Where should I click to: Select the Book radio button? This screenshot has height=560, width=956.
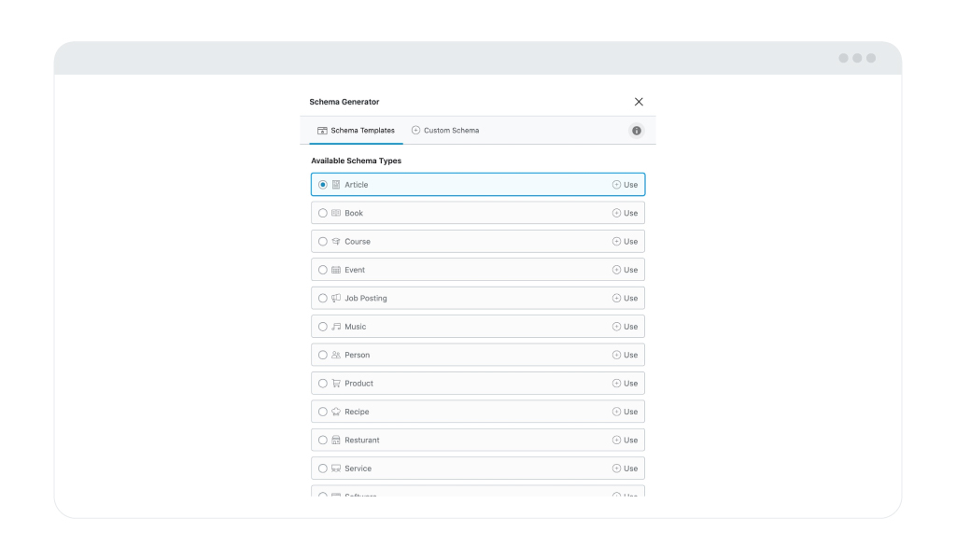click(x=322, y=214)
